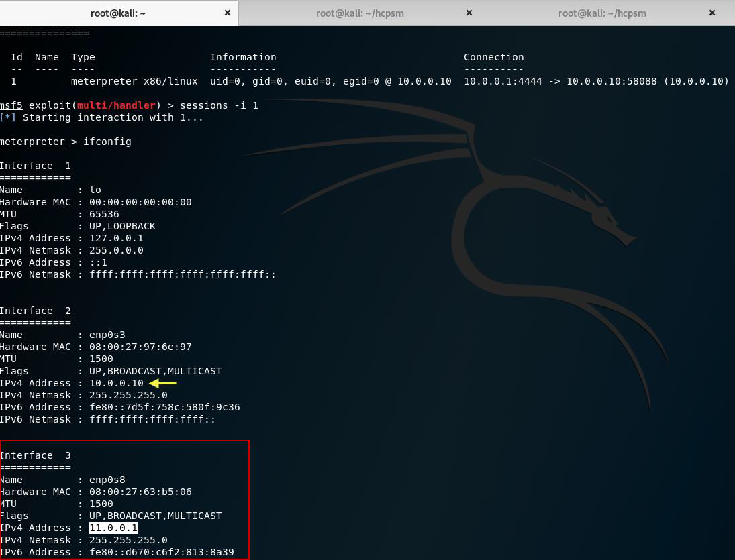Click the 'multi/handler' red module name
This screenshot has height=560, width=735.
[x=115, y=105]
